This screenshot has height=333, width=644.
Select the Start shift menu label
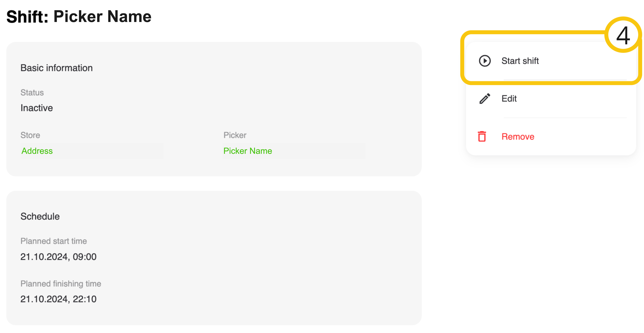pos(520,61)
